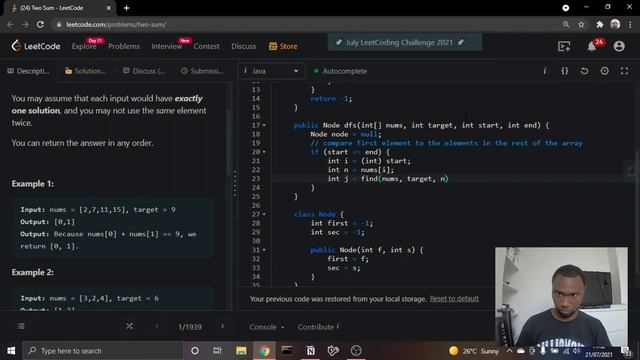Visit the LeetCode Store

point(283,46)
